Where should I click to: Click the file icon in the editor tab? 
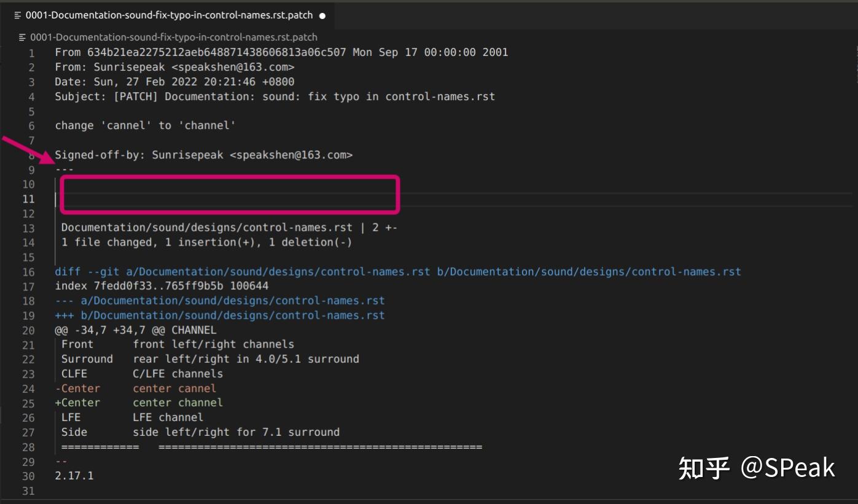tap(17, 15)
